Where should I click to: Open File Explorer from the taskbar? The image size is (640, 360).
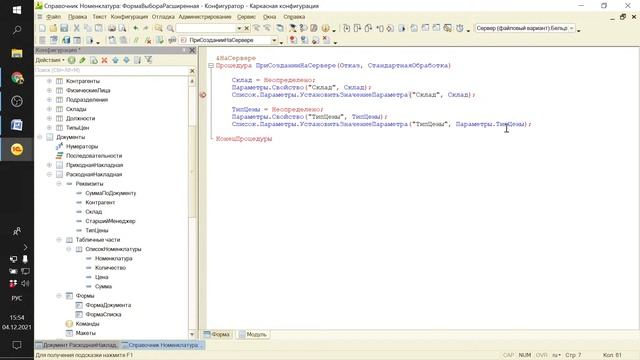17,53
